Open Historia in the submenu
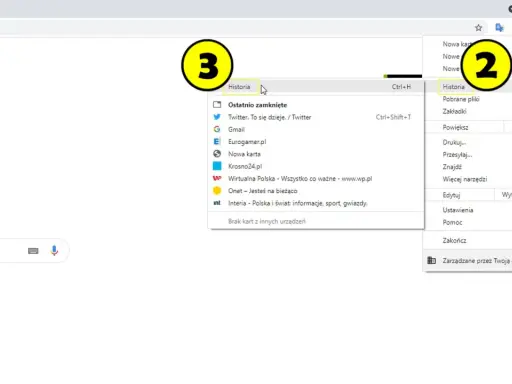 point(316,87)
